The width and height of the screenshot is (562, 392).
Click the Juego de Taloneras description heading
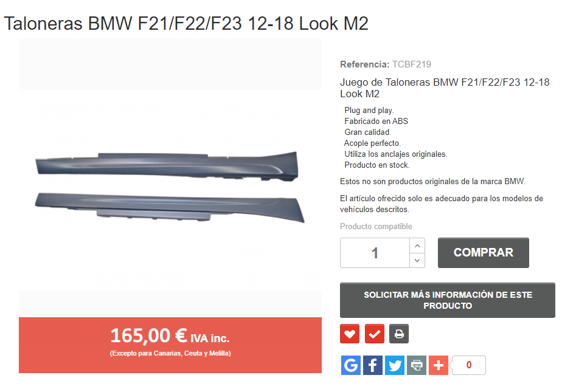[x=445, y=88]
